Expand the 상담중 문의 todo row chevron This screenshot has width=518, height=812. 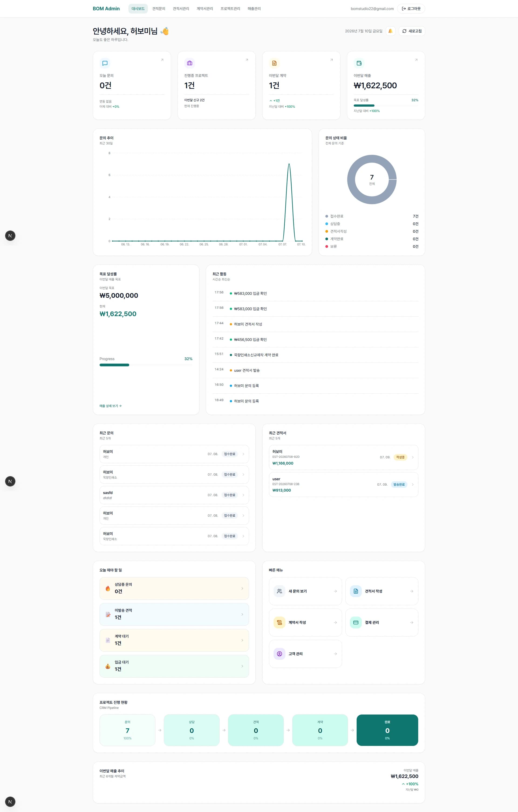pos(242,588)
